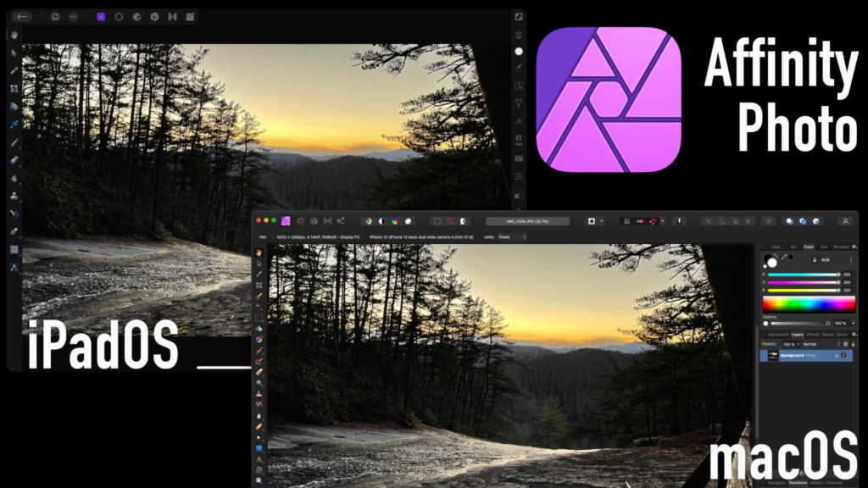This screenshot has height=488, width=868.
Task: Toggle full screen mode icon in iPadOS
Action: 519,17
